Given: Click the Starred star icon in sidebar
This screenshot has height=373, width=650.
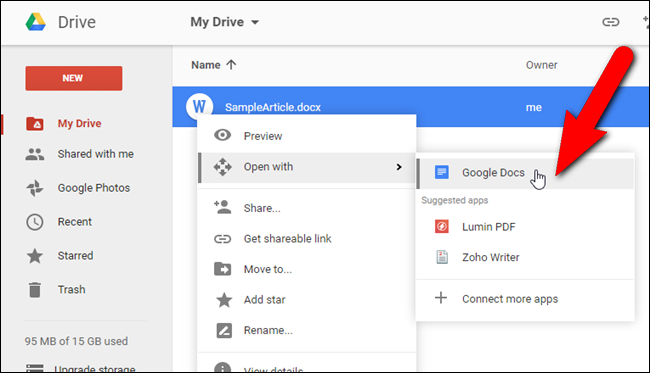Looking at the screenshot, I should click(x=35, y=256).
